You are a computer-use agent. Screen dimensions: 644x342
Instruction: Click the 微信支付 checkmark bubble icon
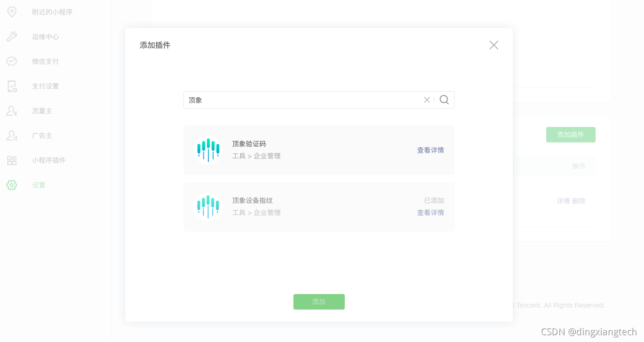12,62
